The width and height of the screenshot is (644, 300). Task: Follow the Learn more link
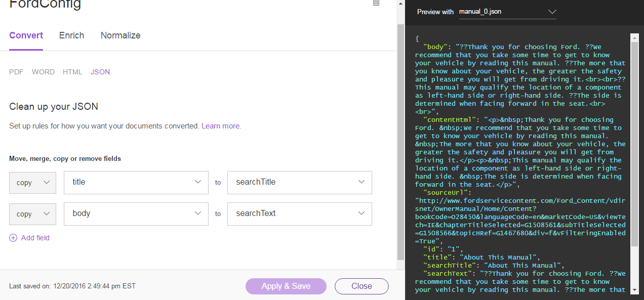pos(221,126)
